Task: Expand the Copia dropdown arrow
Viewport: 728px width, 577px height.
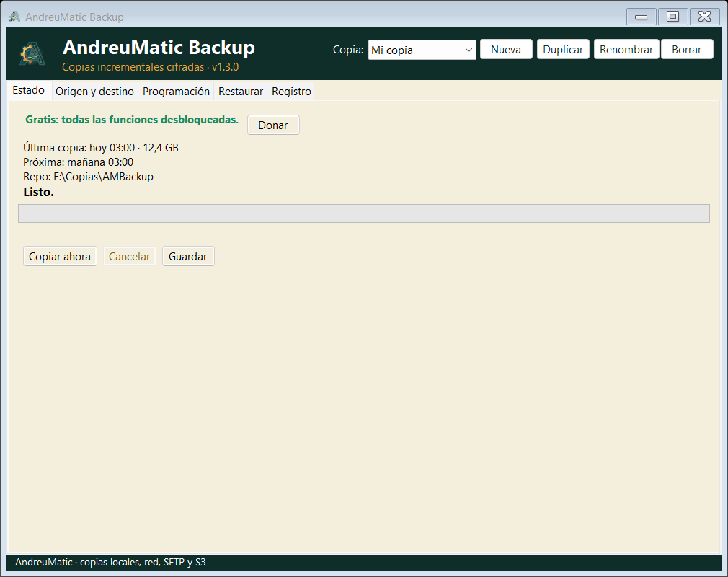Action: 469,50
